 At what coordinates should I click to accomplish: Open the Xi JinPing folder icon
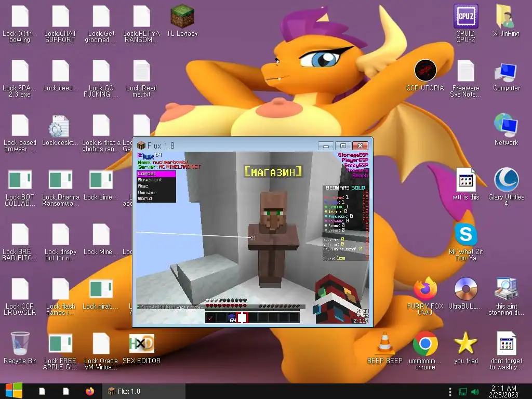coord(506,16)
